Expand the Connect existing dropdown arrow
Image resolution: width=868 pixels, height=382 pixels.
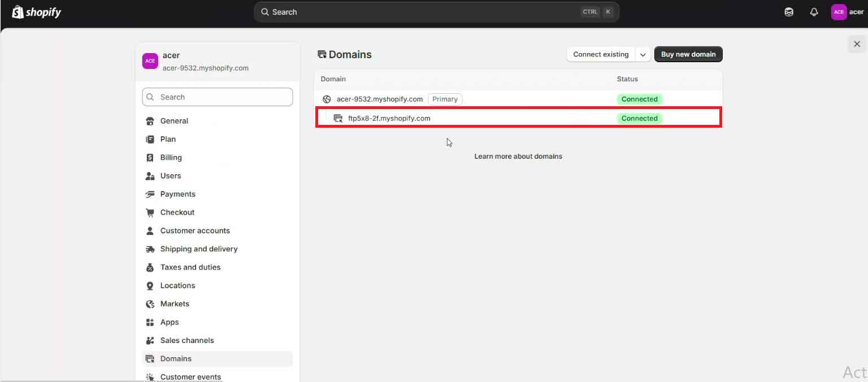[x=643, y=54]
